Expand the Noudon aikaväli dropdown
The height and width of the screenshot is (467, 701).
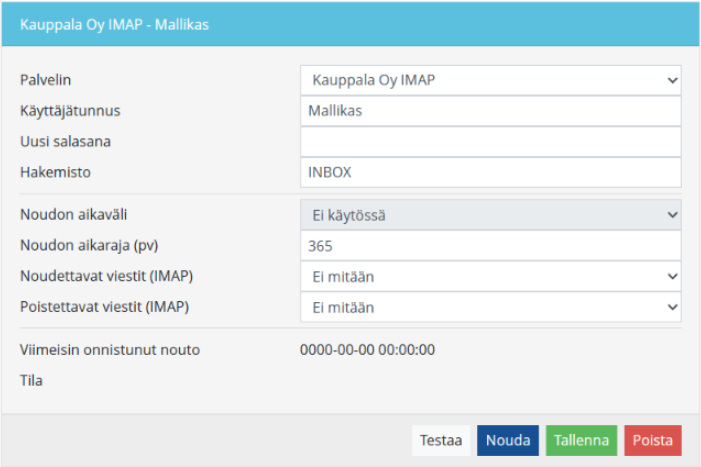click(490, 215)
